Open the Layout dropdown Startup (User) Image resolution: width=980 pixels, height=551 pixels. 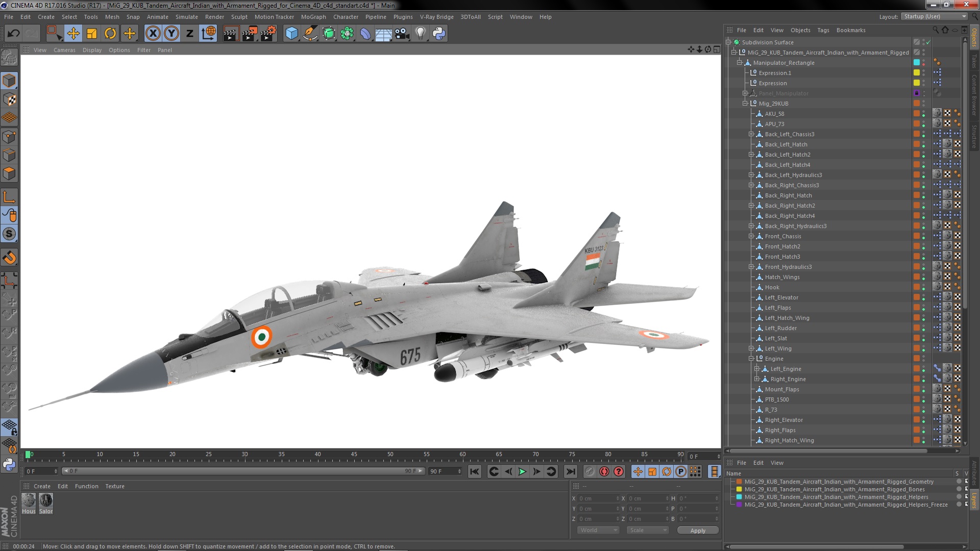[x=934, y=17]
